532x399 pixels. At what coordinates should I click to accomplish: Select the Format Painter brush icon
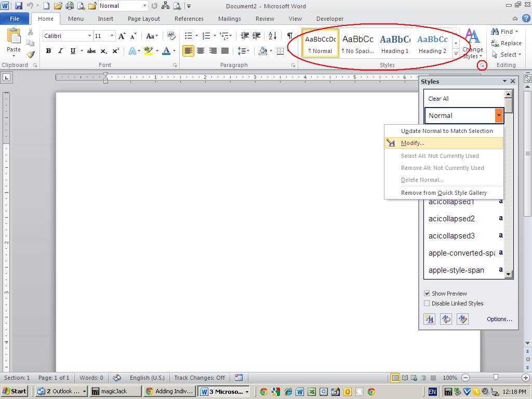point(31,54)
